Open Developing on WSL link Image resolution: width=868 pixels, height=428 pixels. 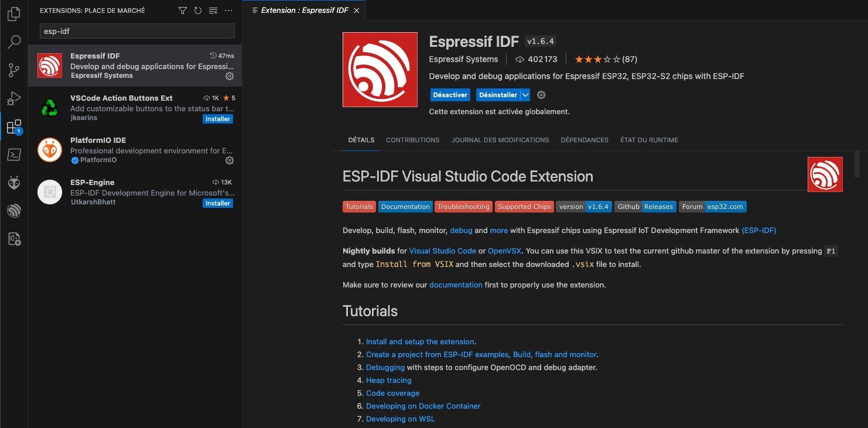click(401, 419)
